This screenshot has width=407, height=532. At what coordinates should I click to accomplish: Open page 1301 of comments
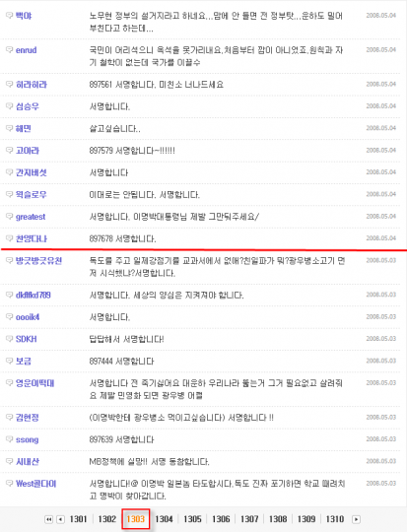pyautogui.click(x=79, y=519)
